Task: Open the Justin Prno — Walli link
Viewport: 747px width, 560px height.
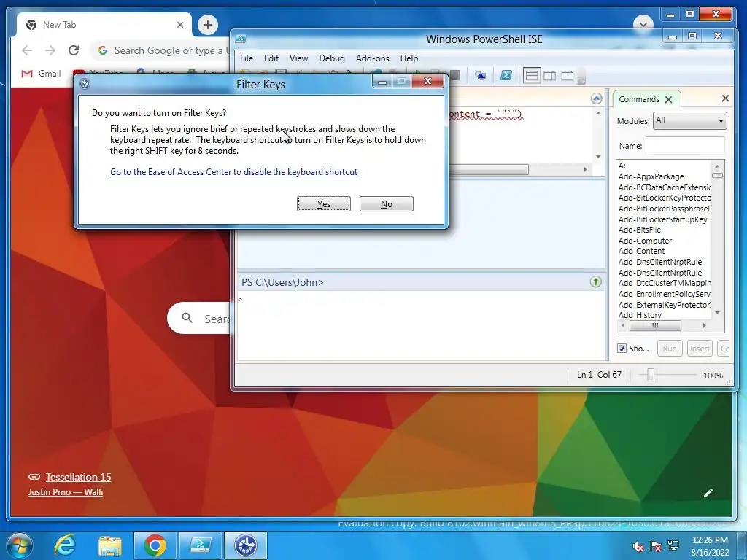Action: [x=66, y=492]
